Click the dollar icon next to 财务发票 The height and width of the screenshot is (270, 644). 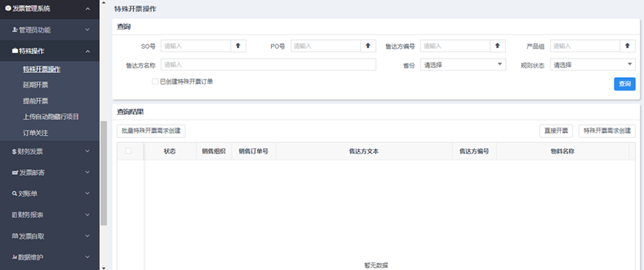click(x=14, y=152)
